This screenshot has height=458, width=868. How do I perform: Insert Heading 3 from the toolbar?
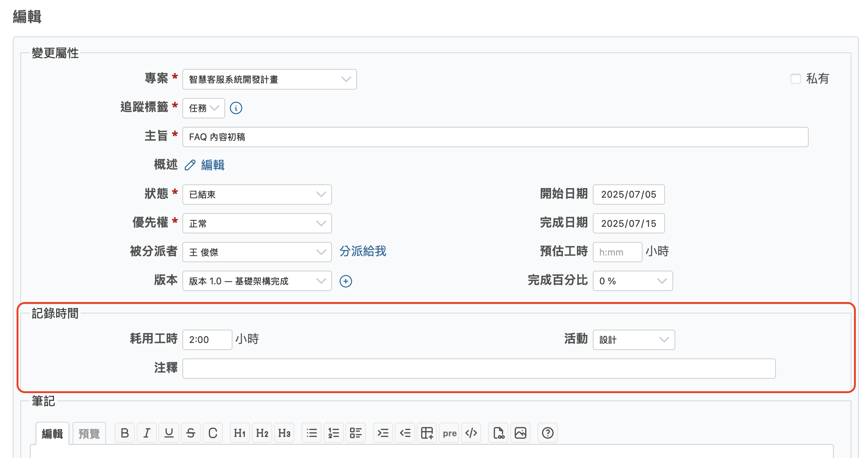284,433
